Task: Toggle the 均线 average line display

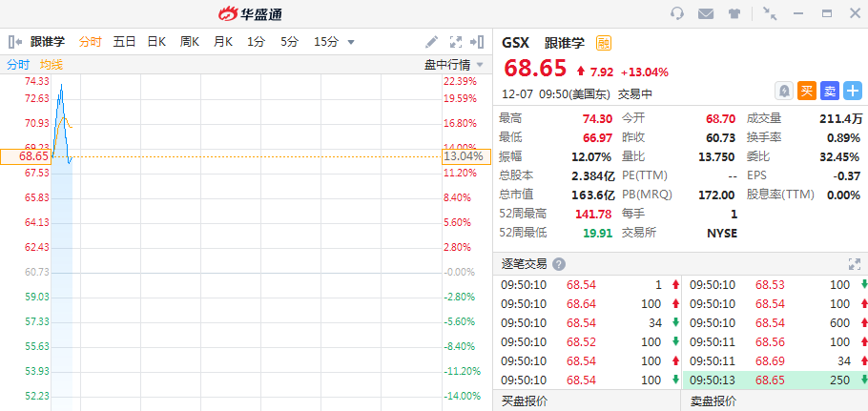Action: coord(52,65)
